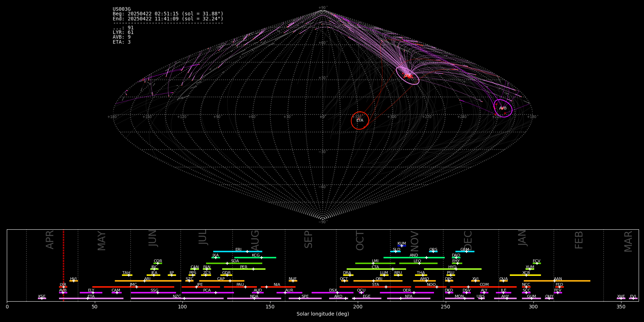This screenshot has height=322, width=644.
Task: Select the XHE shower label
Action: [621, 297]
